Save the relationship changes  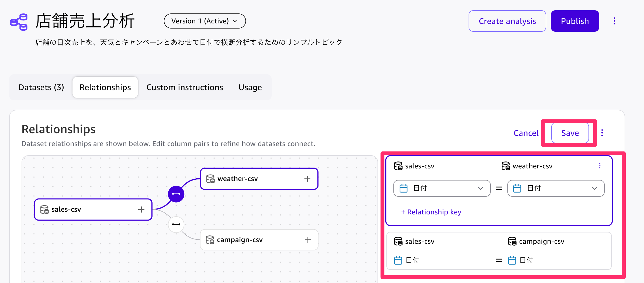click(570, 133)
